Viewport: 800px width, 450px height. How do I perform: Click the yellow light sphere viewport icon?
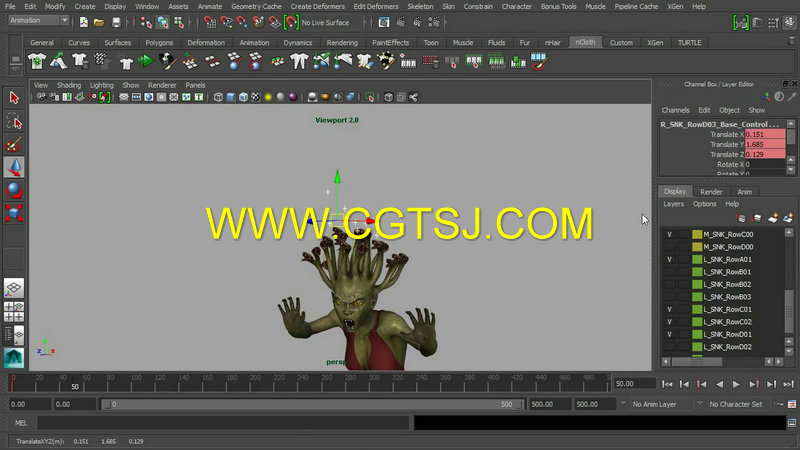[x=268, y=97]
